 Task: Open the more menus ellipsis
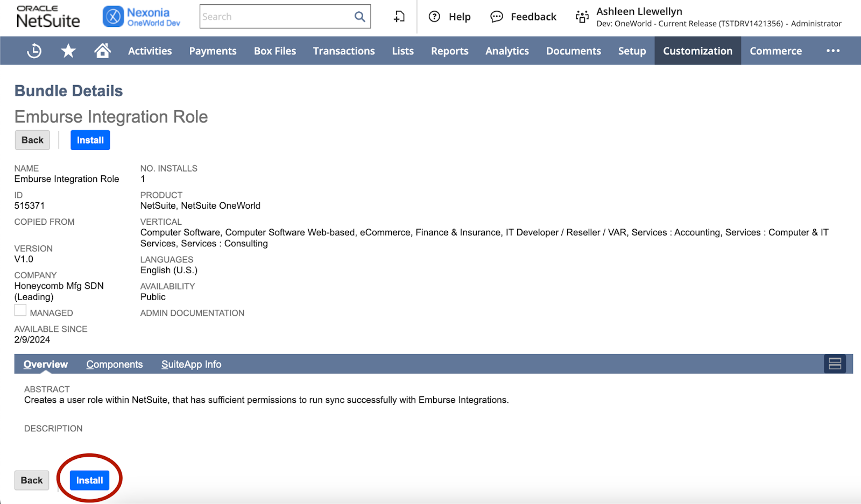tap(833, 51)
